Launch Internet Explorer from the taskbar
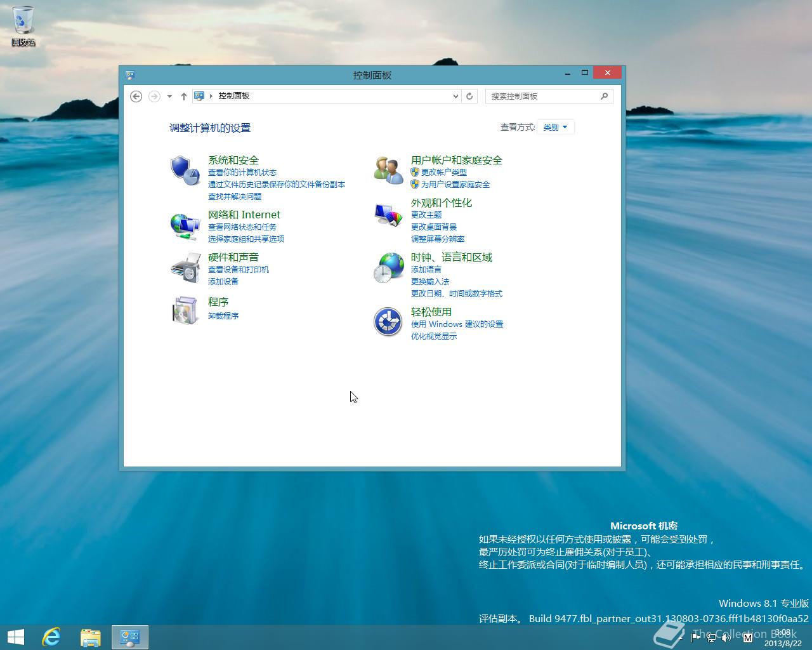812x650 pixels. (51, 637)
